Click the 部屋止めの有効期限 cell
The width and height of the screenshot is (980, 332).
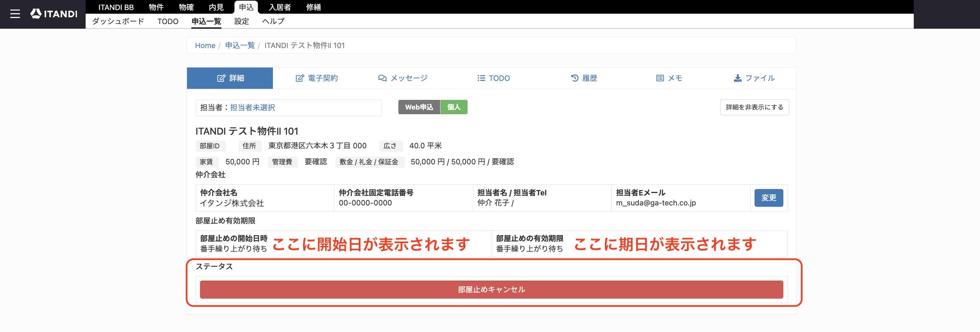tap(639, 244)
